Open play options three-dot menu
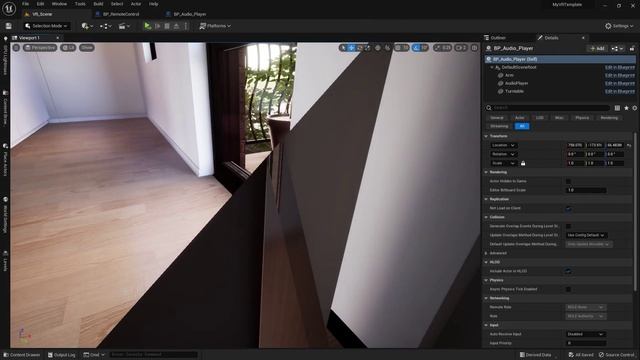 (186, 26)
